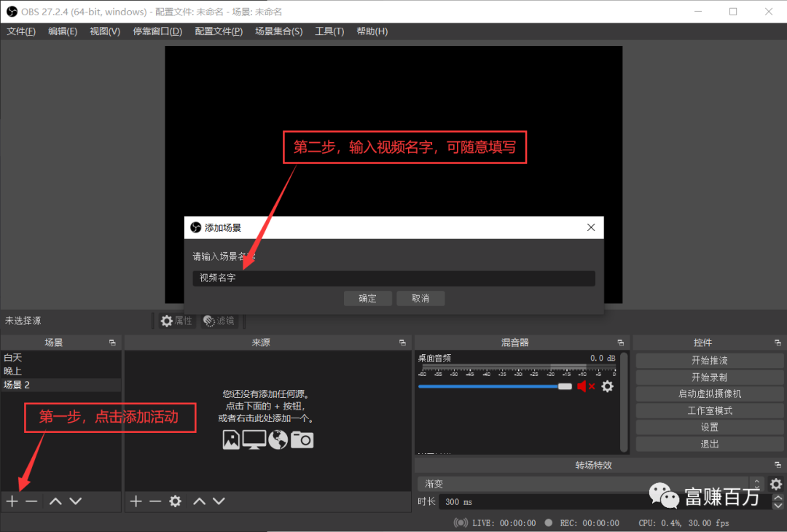Remove the selected scene with minus icon

click(x=31, y=501)
